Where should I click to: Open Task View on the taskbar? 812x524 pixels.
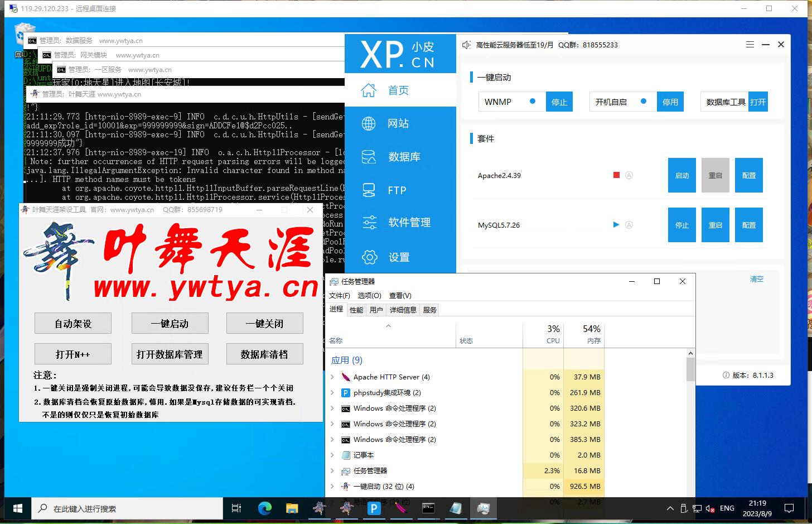coord(236,508)
